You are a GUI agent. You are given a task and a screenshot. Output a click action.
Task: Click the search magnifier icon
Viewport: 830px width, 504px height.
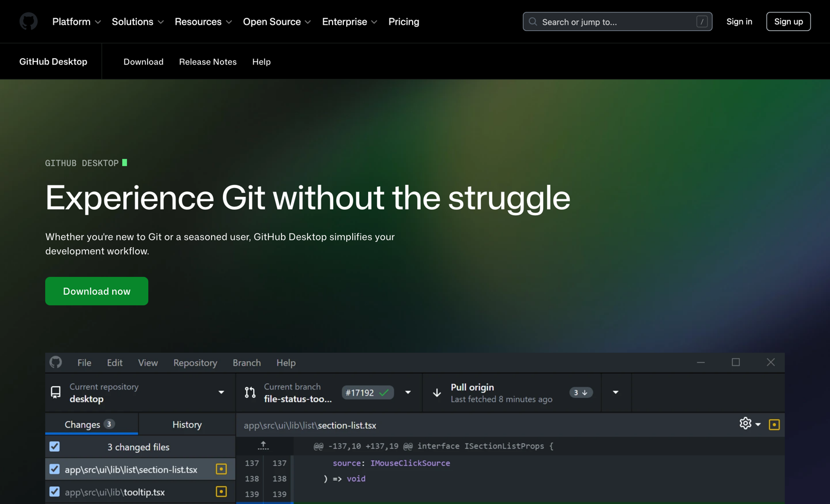pos(533,22)
